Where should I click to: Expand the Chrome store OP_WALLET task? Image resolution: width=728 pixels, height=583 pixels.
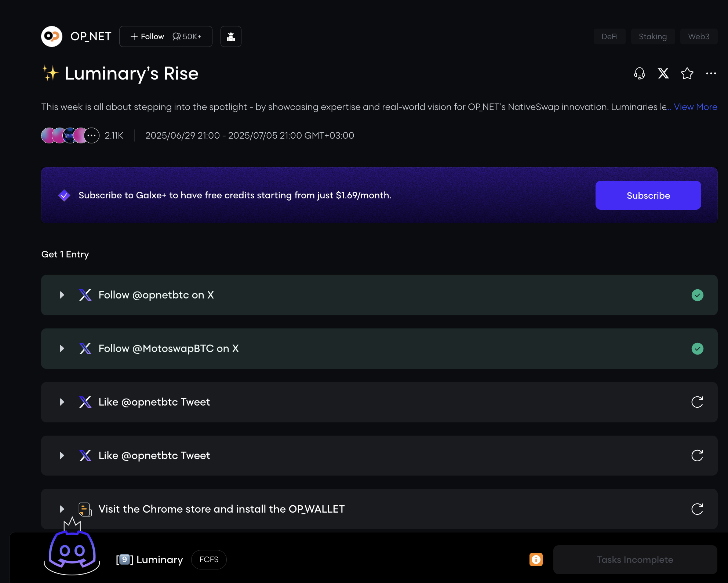coord(62,509)
